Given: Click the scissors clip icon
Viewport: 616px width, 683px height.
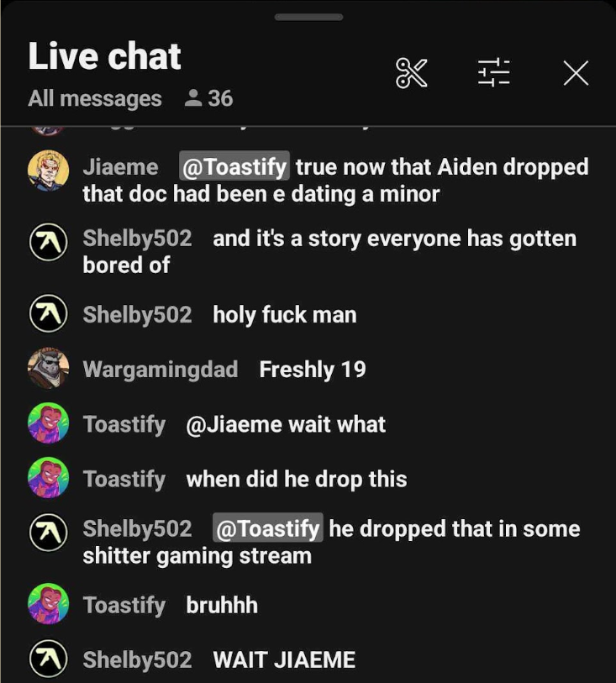Looking at the screenshot, I should (411, 73).
